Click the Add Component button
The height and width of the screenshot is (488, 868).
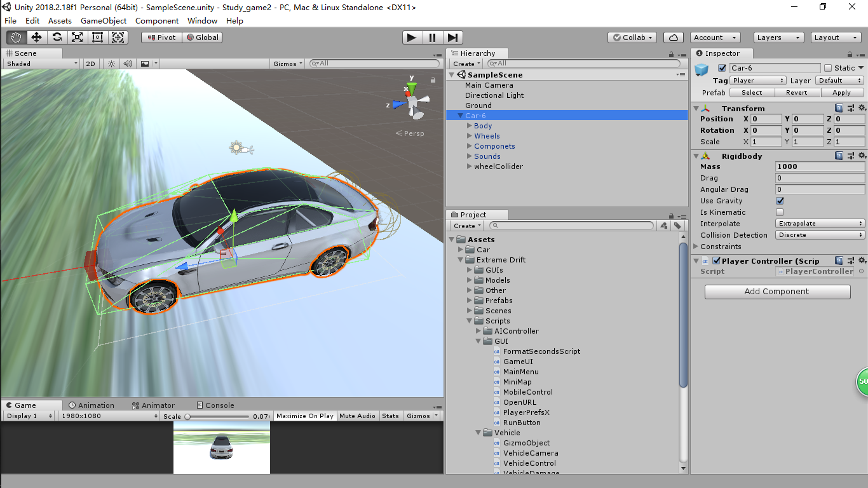coord(776,292)
